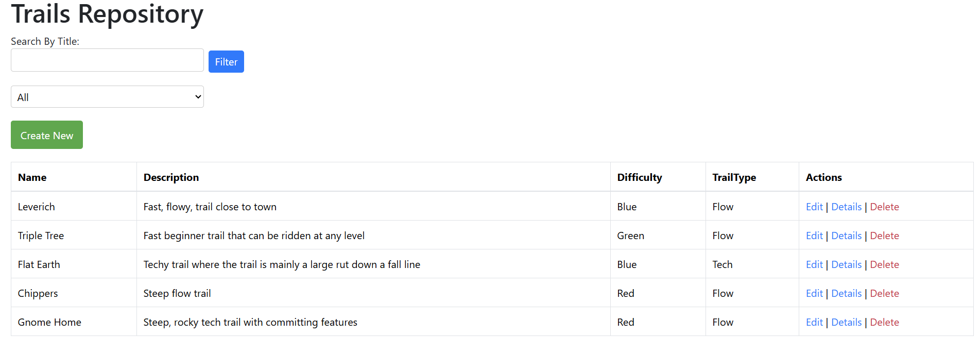View Details for Gnome Home
Screen dimensions: 980x352
click(846, 322)
